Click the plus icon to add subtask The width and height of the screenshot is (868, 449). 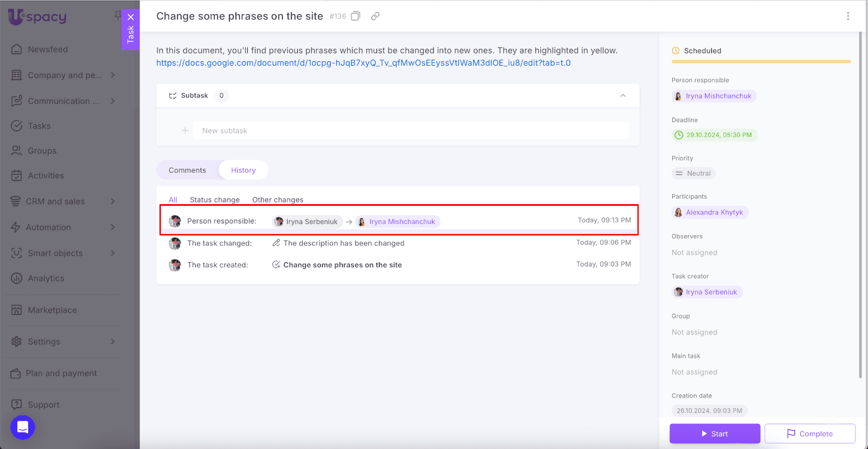(185, 131)
